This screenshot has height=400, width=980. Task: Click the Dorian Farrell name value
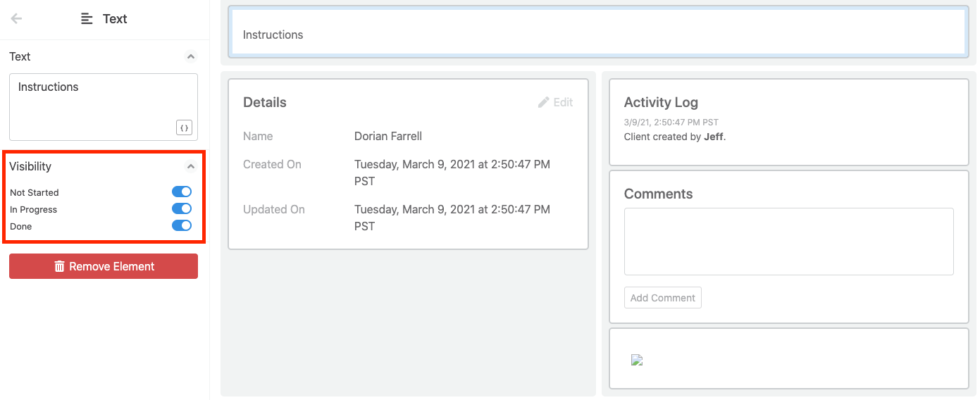click(388, 136)
